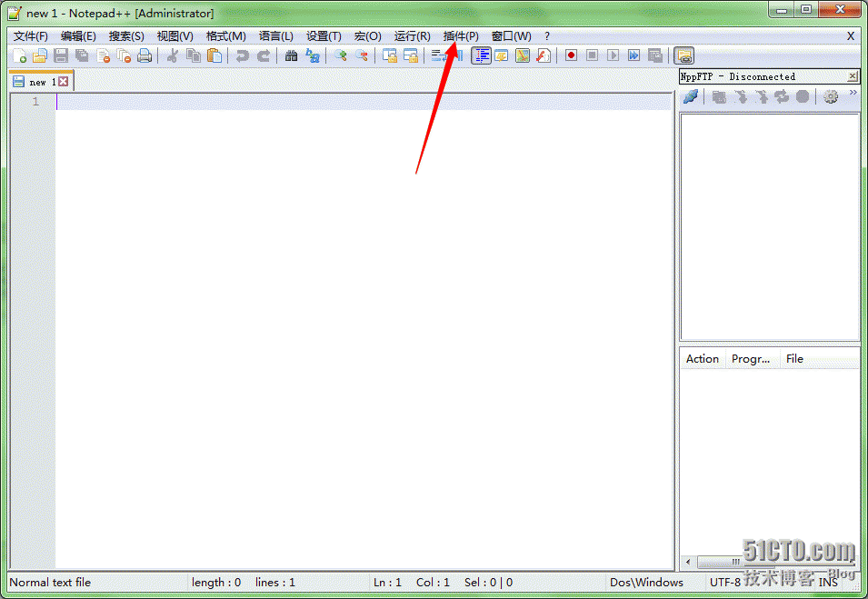Image resolution: width=868 pixels, height=599 pixels.
Task: Click the NppFTP upload file icon
Action: tap(762, 97)
